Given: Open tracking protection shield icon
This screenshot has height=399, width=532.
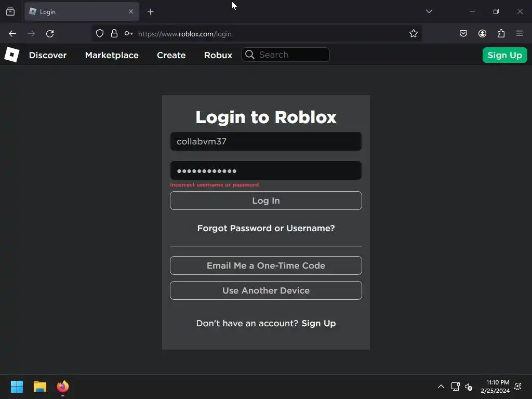Looking at the screenshot, I should 99,34.
